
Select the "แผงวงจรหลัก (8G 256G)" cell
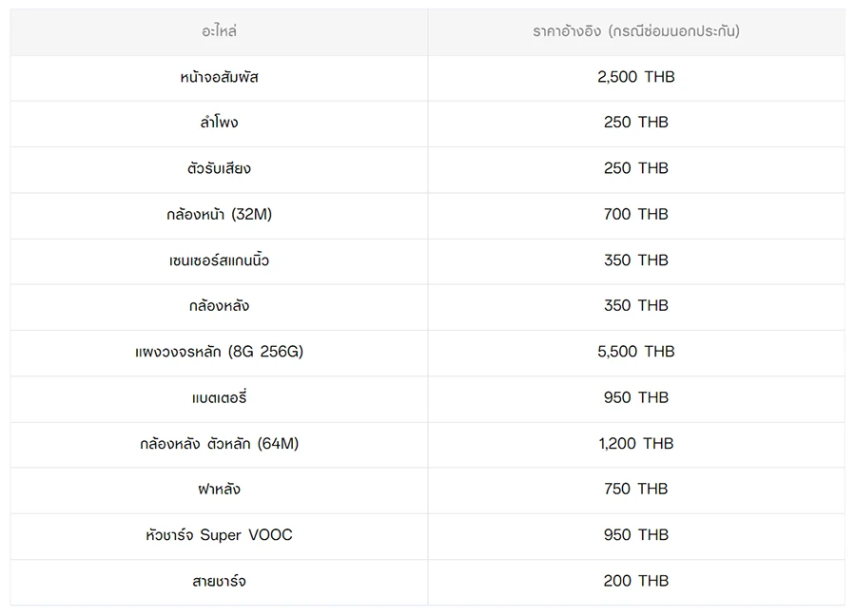(x=219, y=352)
